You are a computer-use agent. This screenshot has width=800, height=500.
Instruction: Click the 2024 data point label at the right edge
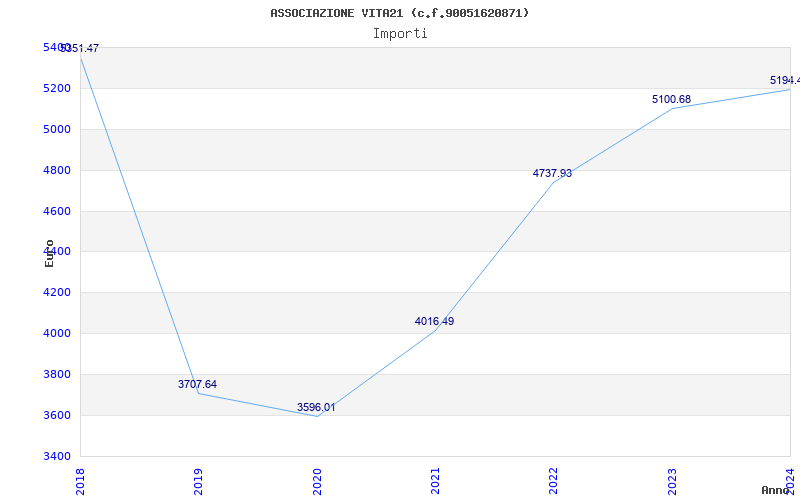(x=785, y=81)
